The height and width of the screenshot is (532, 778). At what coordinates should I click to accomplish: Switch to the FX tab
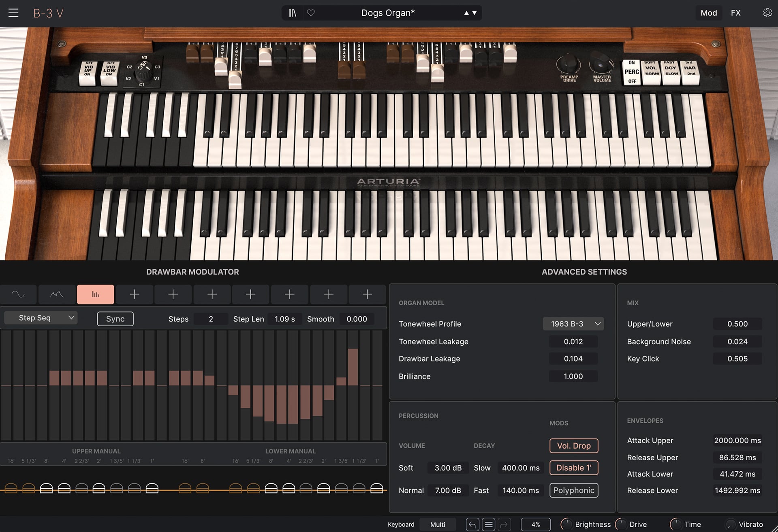[735, 13]
